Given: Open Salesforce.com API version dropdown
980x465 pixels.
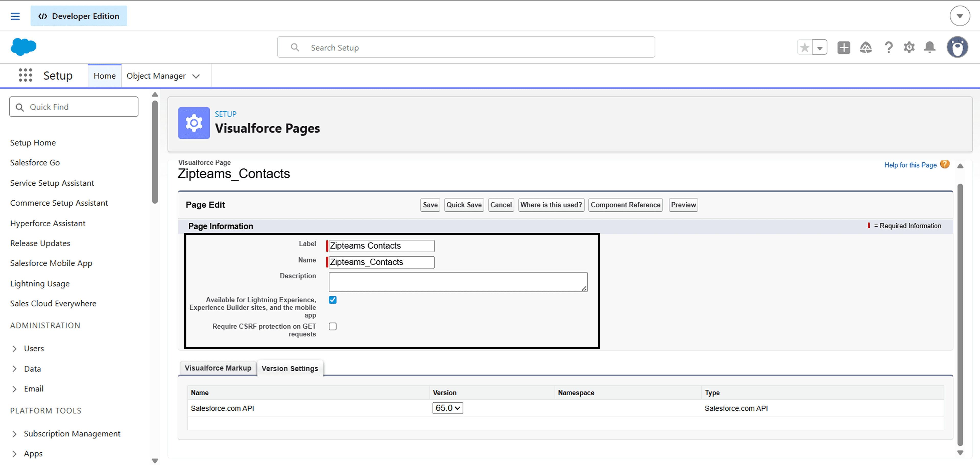Looking at the screenshot, I should 447,408.
